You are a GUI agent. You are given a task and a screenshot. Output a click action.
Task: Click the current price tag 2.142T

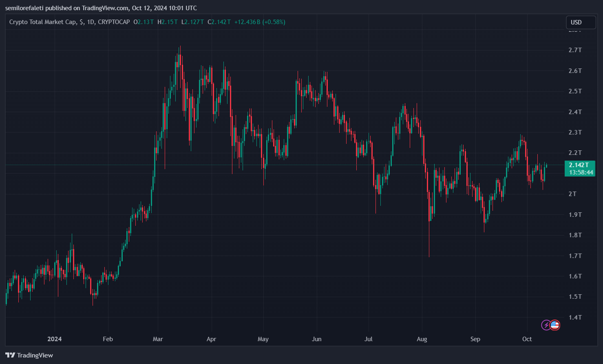[x=579, y=165]
